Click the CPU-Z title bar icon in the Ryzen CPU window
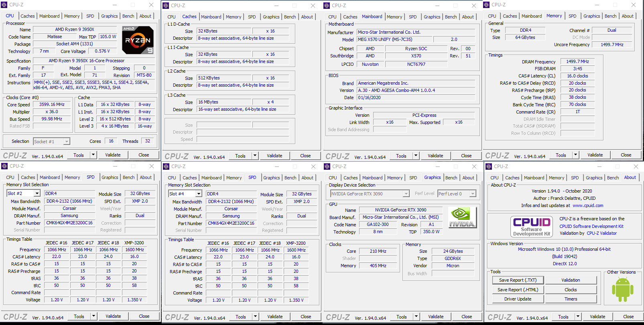Screen dimensions: 644x325 4,5
